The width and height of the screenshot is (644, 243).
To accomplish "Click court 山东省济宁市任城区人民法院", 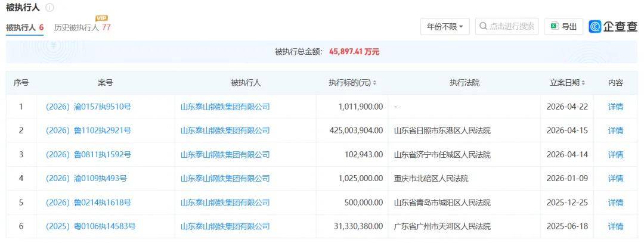I will point(442,155).
